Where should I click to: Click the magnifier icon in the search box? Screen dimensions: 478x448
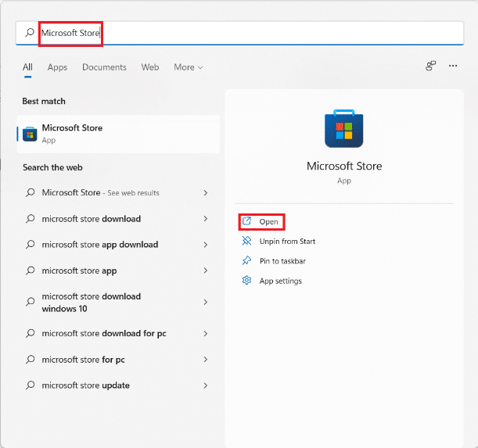pyautogui.click(x=31, y=34)
